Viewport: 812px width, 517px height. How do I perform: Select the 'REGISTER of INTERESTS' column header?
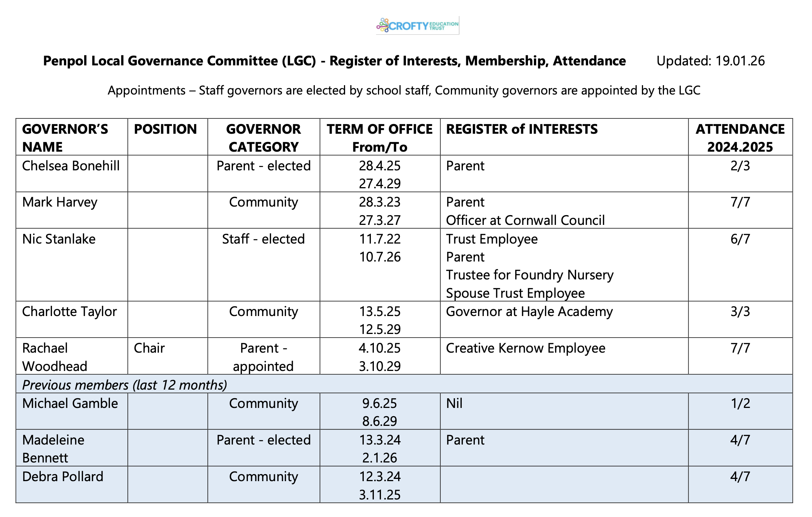[522, 129]
